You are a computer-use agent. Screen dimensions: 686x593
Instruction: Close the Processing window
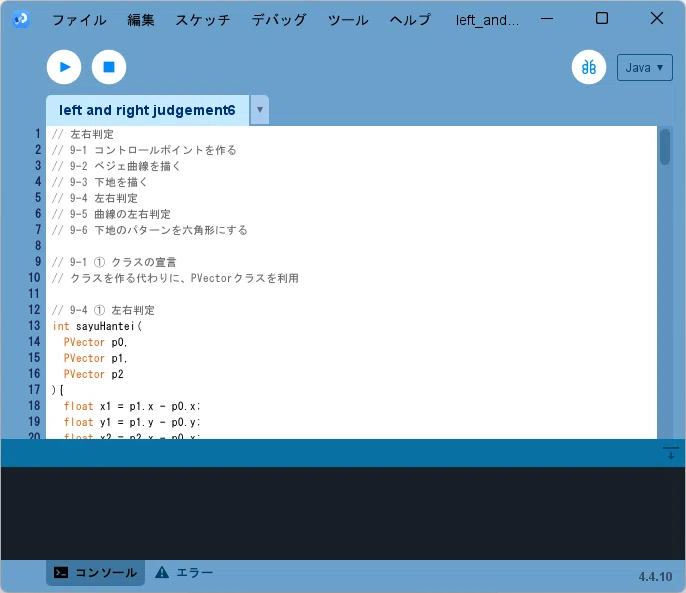click(657, 18)
